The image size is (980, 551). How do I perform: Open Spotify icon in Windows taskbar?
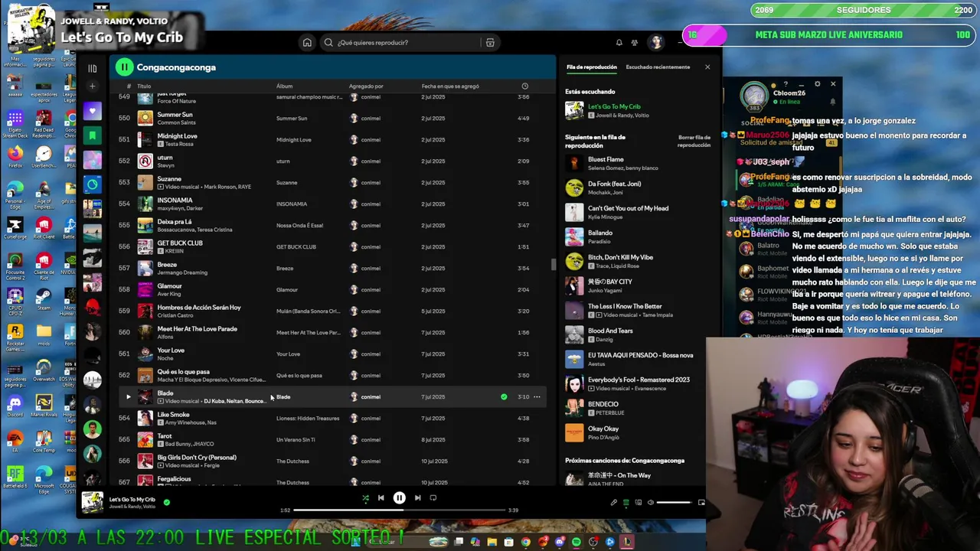(577, 543)
